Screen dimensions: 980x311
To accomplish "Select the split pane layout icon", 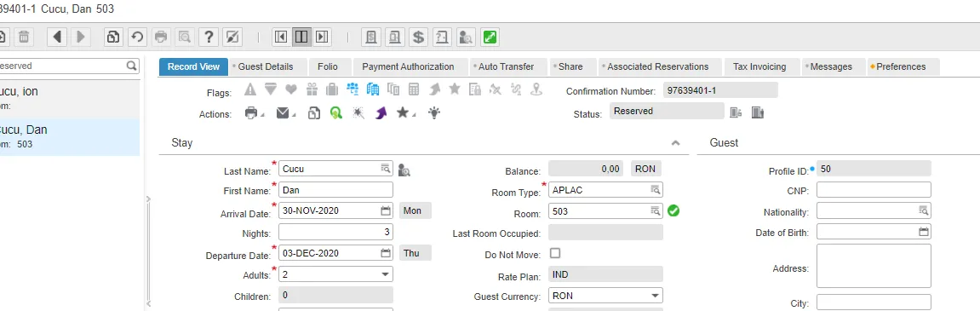I will coord(301,37).
